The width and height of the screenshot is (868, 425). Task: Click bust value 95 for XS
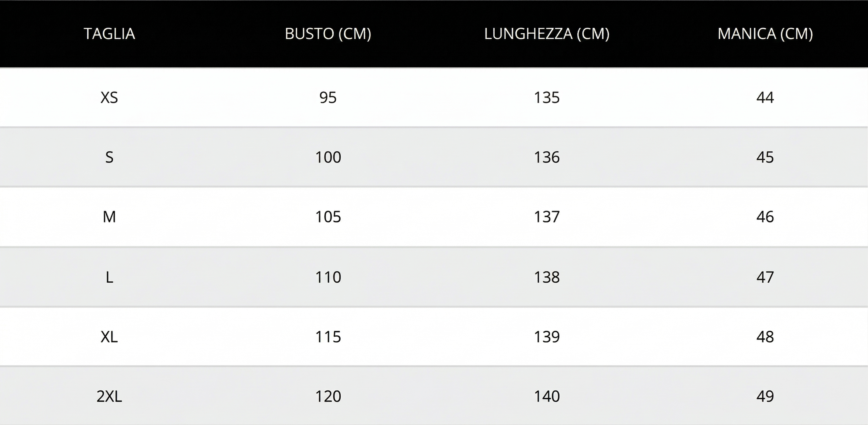(x=328, y=98)
